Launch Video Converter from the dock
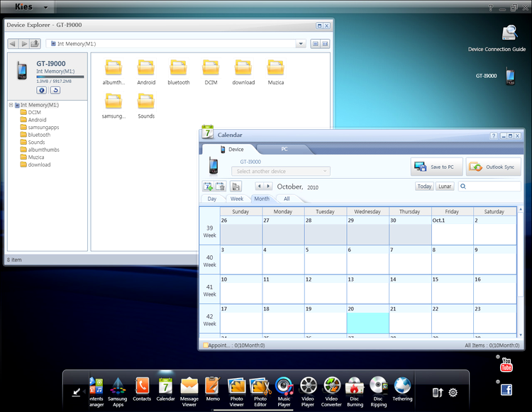The height and width of the screenshot is (412, 532). [331, 391]
